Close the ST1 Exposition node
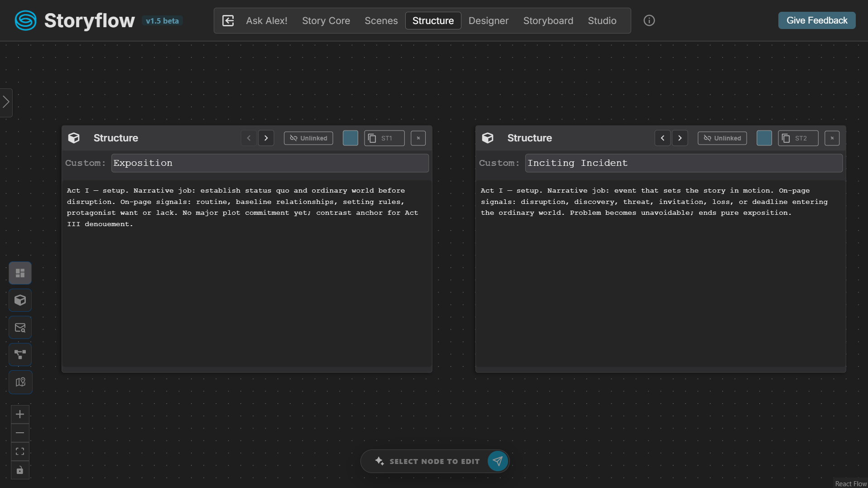The height and width of the screenshot is (488, 868). 418,138
